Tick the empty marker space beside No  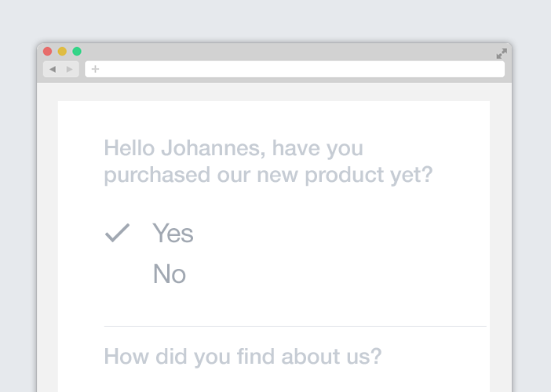(118, 274)
